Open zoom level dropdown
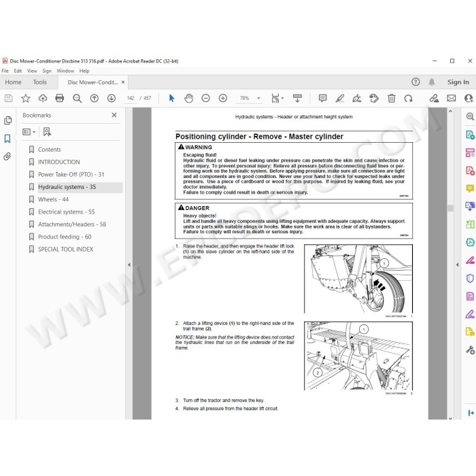476x476 pixels. point(258,98)
